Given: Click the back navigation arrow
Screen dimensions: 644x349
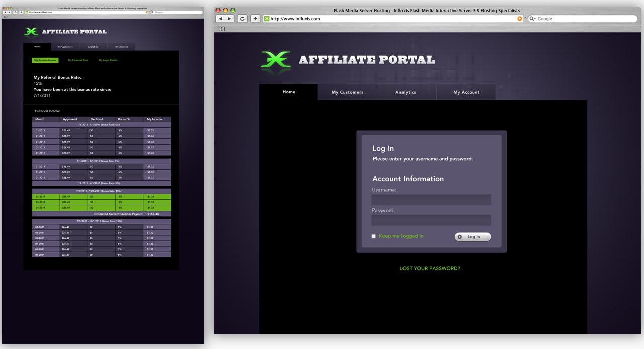Looking at the screenshot, I should tap(220, 18).
